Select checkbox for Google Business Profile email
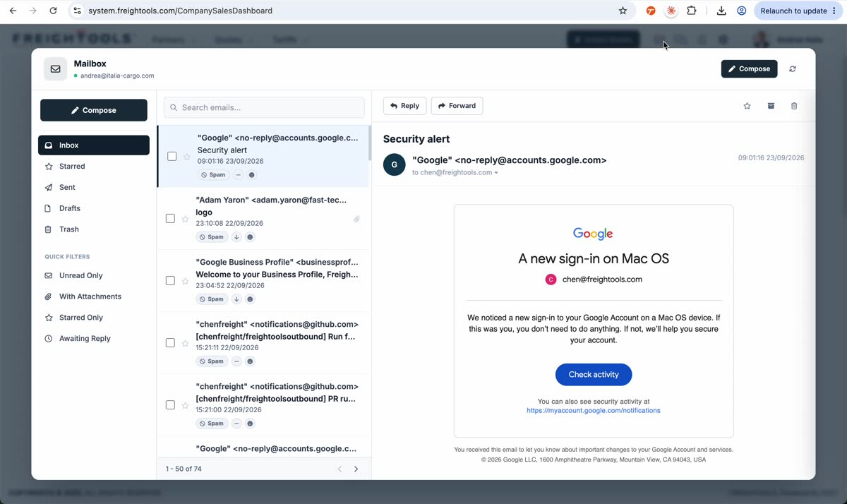This screenshot has width=847, height=504. (x=170, y=281)
